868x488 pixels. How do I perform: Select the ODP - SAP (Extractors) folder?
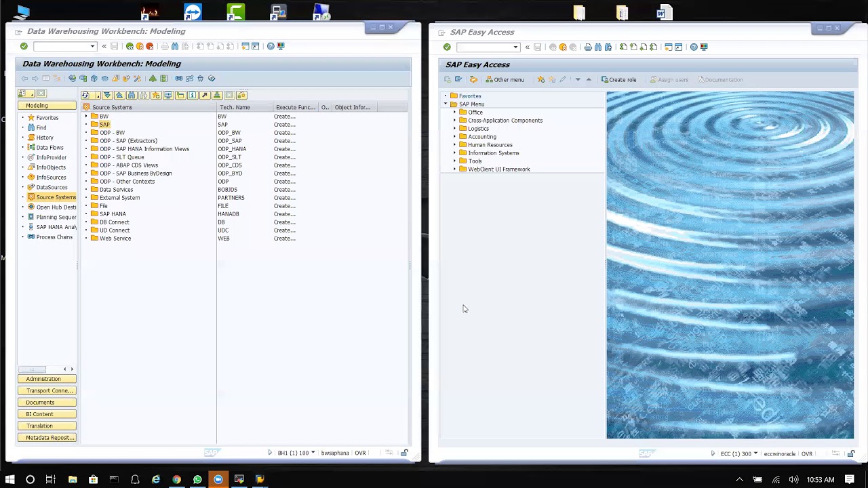coord(128,141)
